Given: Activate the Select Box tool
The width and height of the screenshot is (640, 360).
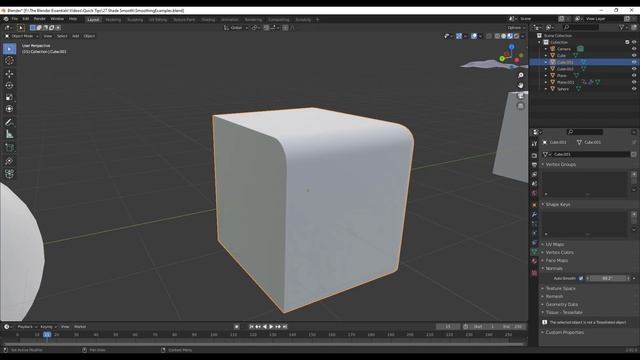Looking at the screenshot, I should [x=9, y=49].
